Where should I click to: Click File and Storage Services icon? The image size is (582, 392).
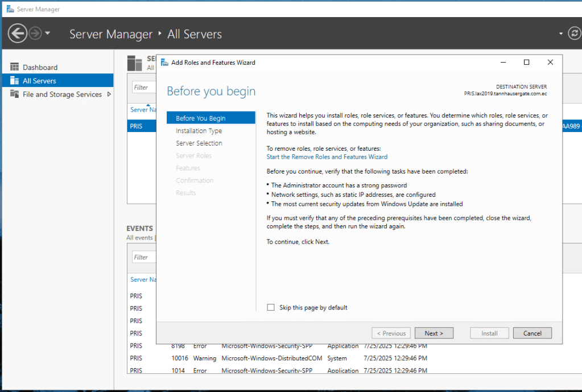[x=15, y=94]
